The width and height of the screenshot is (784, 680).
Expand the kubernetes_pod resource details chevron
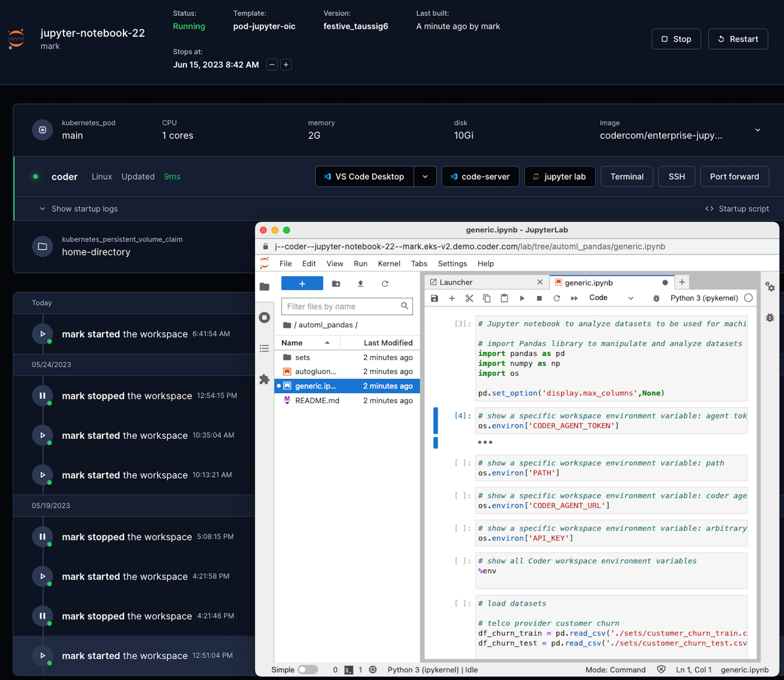click(757, 130)
